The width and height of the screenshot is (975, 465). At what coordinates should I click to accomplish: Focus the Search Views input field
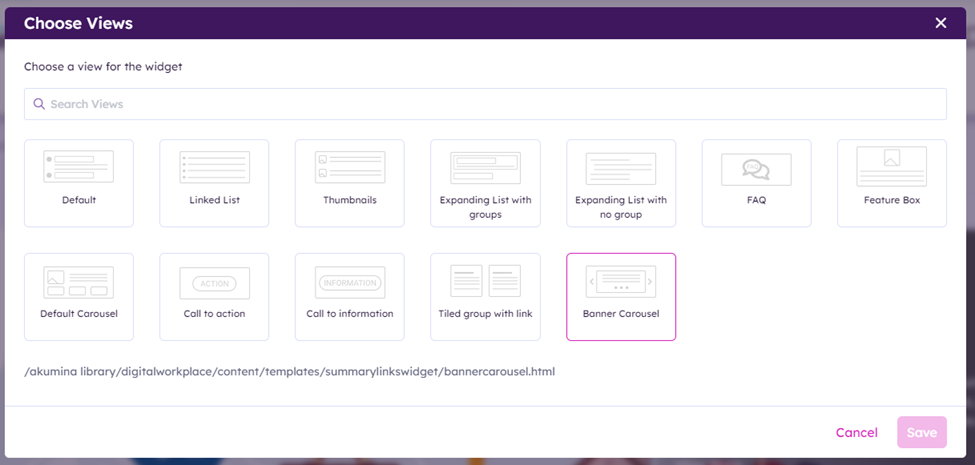point(490,104)
